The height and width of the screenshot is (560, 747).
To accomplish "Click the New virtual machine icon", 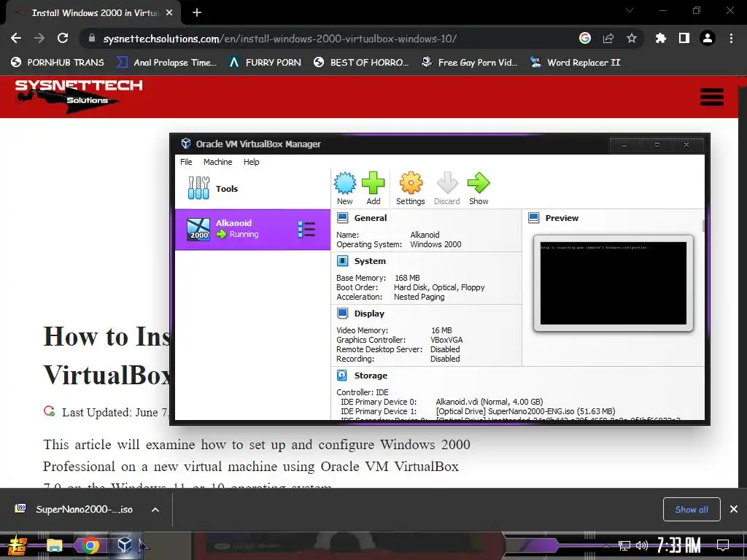I will [344, 183].
